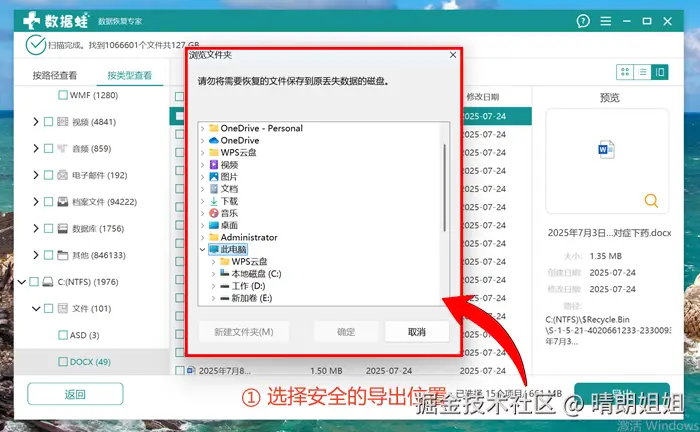Select 此电脑 in folder tree
Viewport: 700px width, 432px height.
click(228, 249)
